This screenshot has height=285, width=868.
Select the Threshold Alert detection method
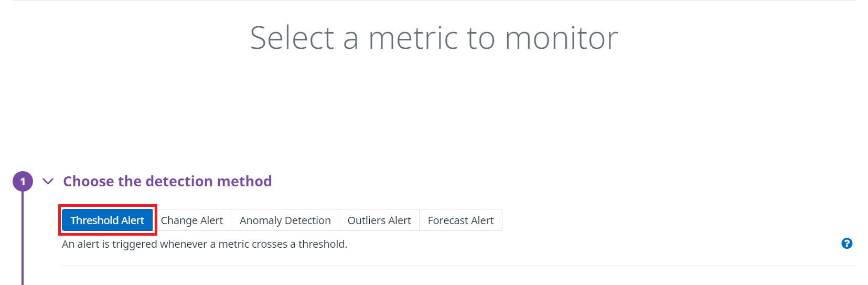point(107,220)
